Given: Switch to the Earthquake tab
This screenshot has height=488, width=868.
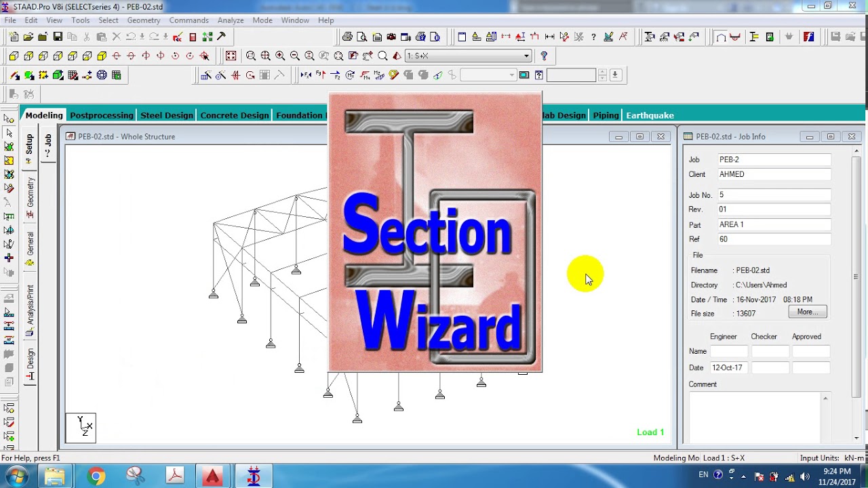Looking at the screenshot, I should click(x=650, y=115).
